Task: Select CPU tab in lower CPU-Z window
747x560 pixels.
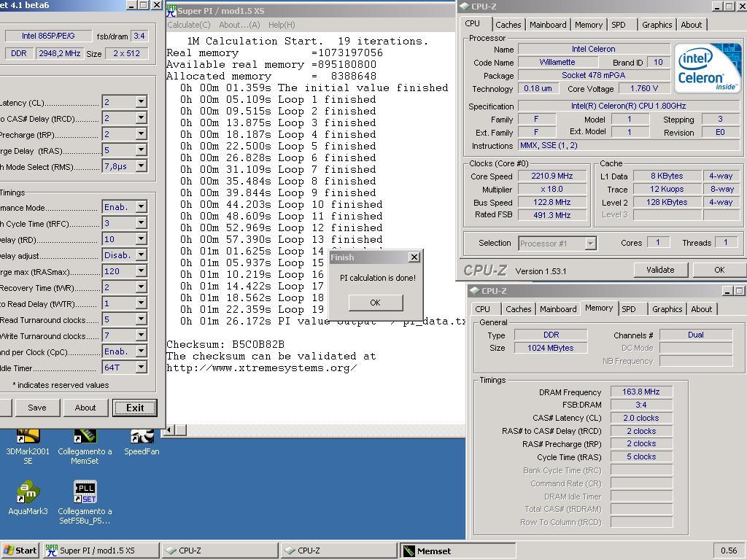Action: click(x=483, y=309)
